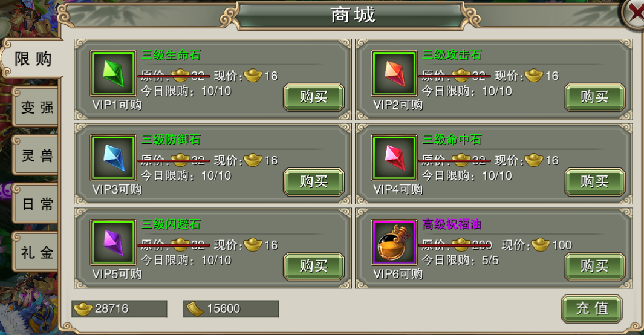Image resolution: width=644 pixels, height=335 pixels.
Task: Select the 高级祝福油 potion bottle icon
Action: (x=394, y=242)
